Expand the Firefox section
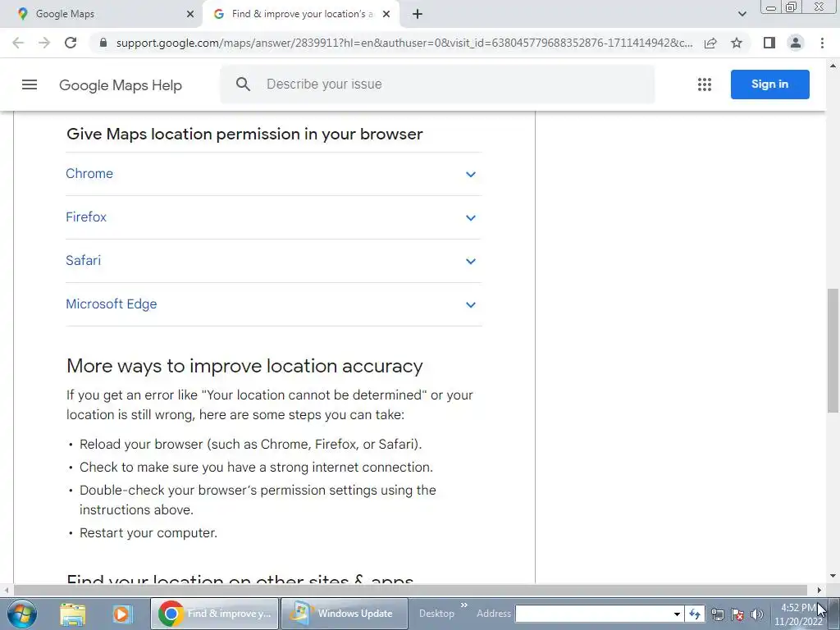 [x=273, y=217]
